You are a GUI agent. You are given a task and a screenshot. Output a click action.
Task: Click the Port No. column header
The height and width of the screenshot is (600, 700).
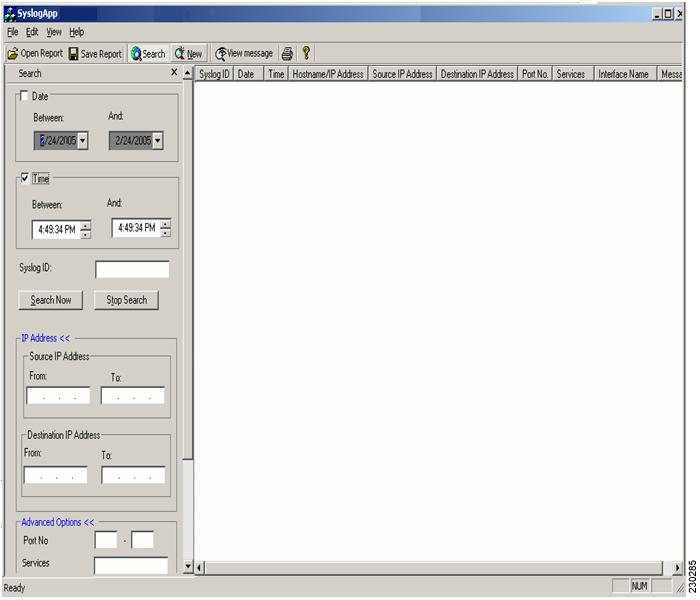535,74
